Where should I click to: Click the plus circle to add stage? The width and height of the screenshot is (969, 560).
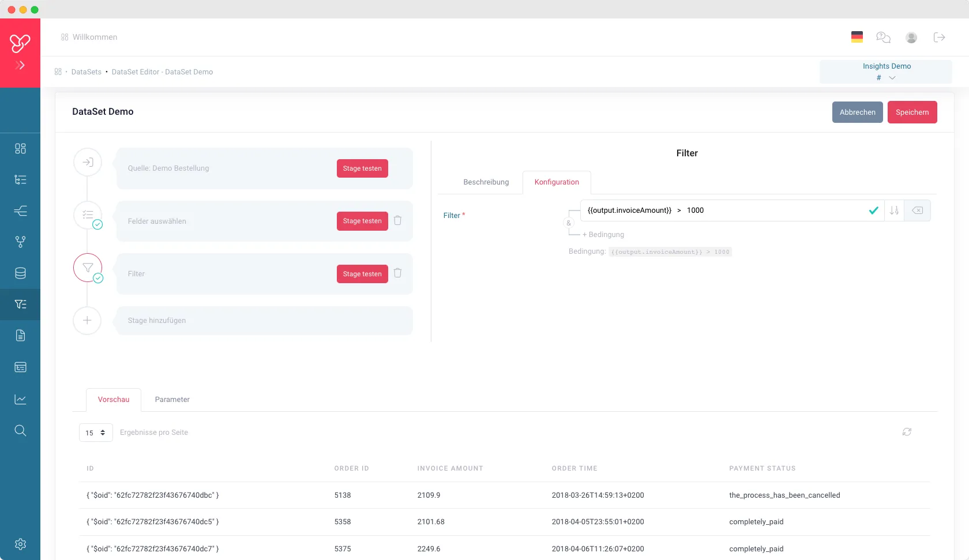[x=87, y=320]
